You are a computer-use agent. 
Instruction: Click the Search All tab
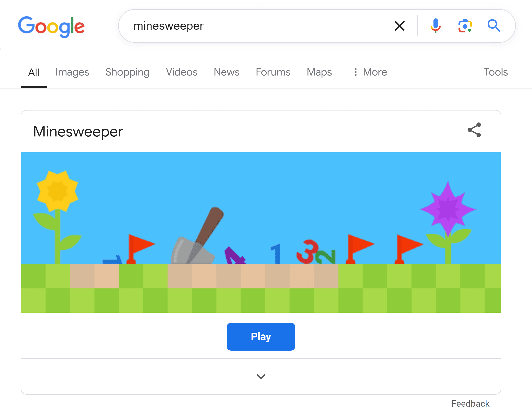(34, 72)
